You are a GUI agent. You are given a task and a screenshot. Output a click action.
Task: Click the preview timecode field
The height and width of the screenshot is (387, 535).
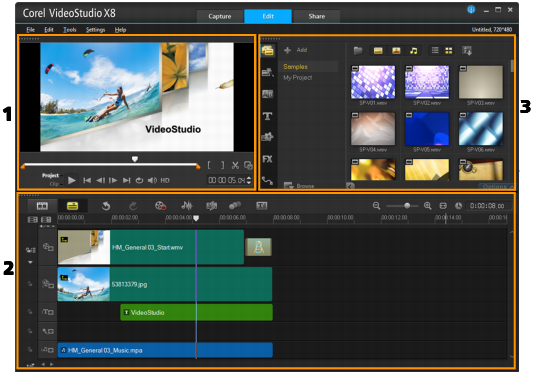tap(227, 180)
